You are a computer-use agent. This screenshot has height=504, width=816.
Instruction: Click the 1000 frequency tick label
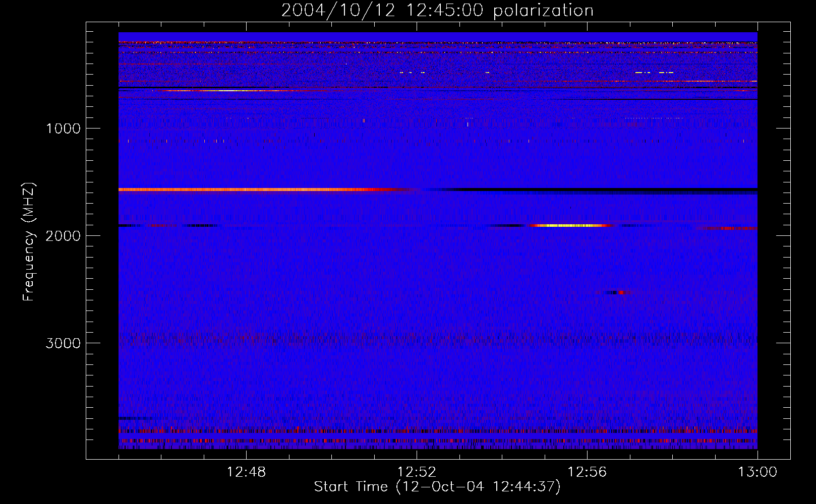click(x=64, y=129)
